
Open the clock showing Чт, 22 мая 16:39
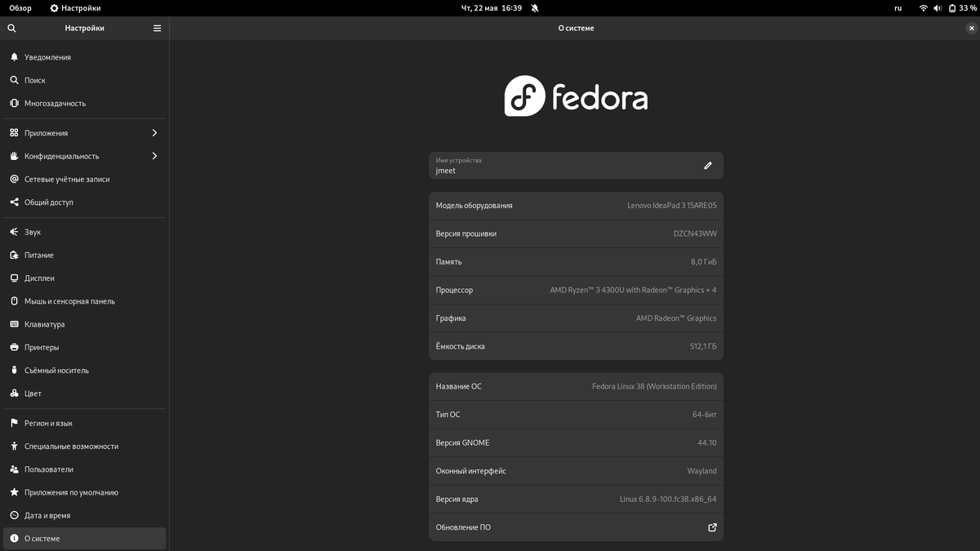[492, 7]
